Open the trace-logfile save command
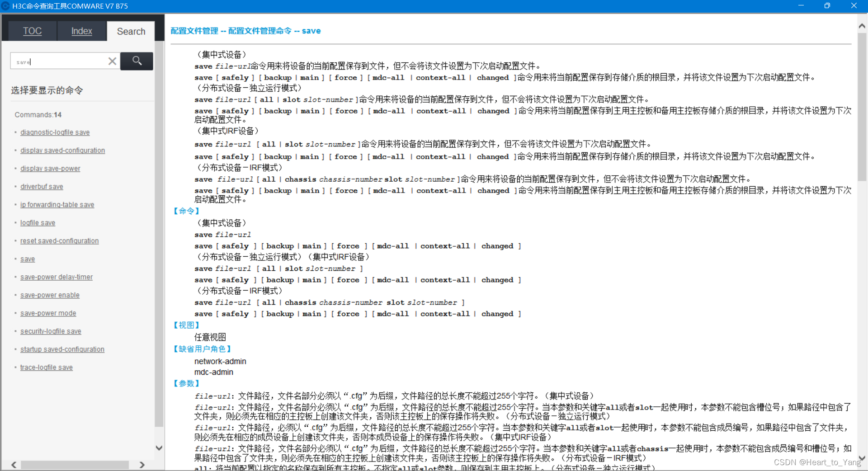Viewport: 868px width, 471px height. (46, 367)
